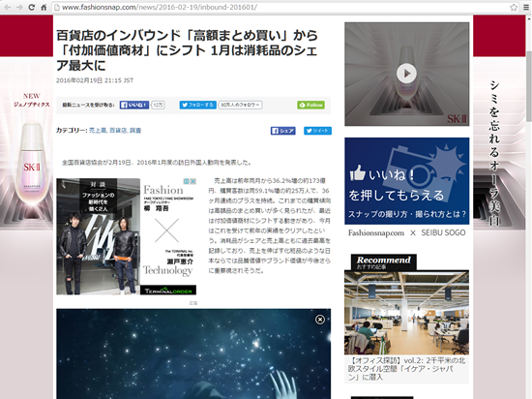Tweet the article using ツイート button
The width and height of the screenshot is (532, 399).
click(317, 131)
